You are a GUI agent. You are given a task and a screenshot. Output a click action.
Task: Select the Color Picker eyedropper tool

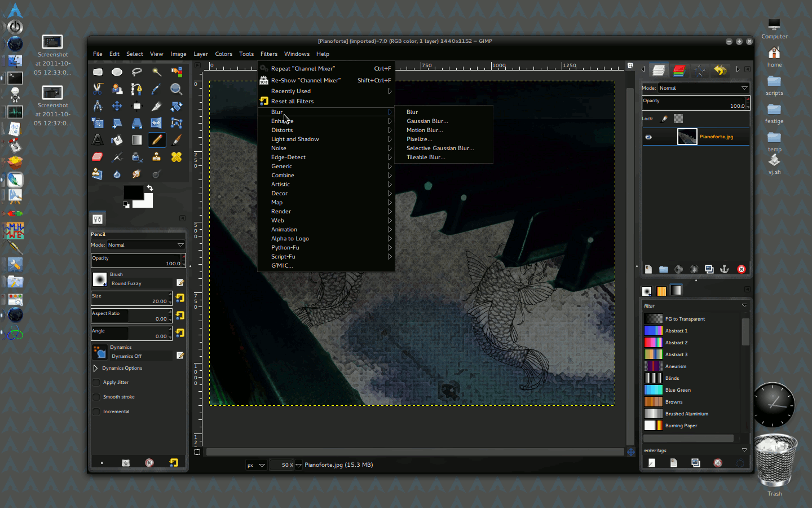[156, 89]
